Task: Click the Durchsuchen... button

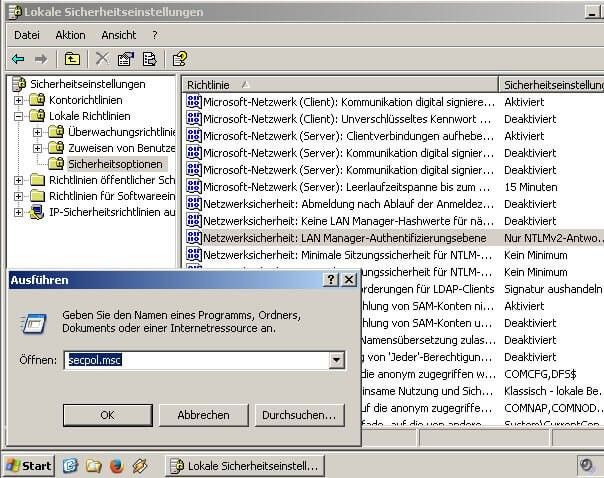Action: pyautogui.click(x=298, y=414)
